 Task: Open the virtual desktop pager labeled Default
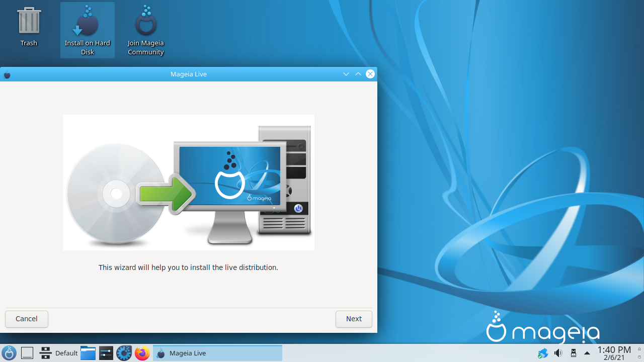(59, 353)
